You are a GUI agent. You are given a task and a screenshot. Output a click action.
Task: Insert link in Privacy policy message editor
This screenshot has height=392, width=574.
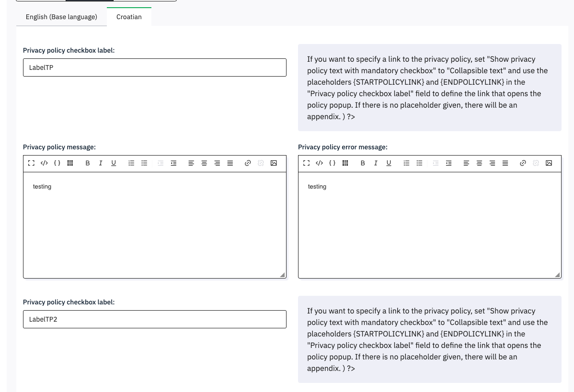pyautogui.click(x=247, y=163)
